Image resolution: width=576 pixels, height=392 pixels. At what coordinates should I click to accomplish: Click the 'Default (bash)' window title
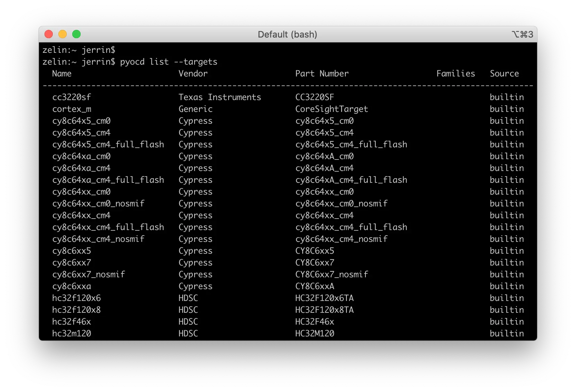[287, 34]
